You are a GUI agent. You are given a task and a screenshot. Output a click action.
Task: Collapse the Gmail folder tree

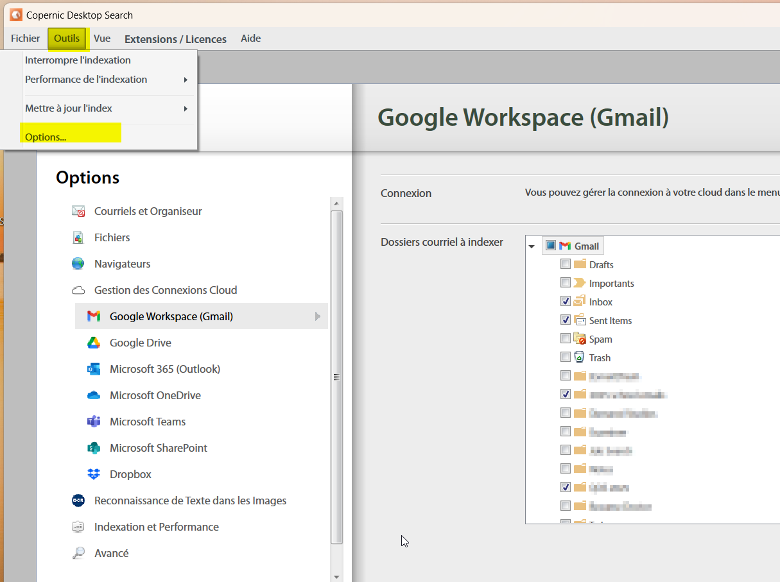point(531,246)
